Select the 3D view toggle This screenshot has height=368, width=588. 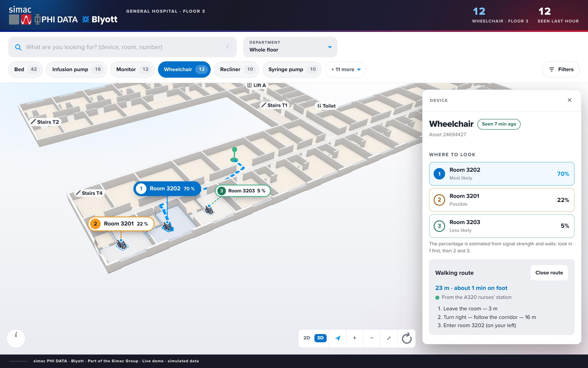click(321, 338)
